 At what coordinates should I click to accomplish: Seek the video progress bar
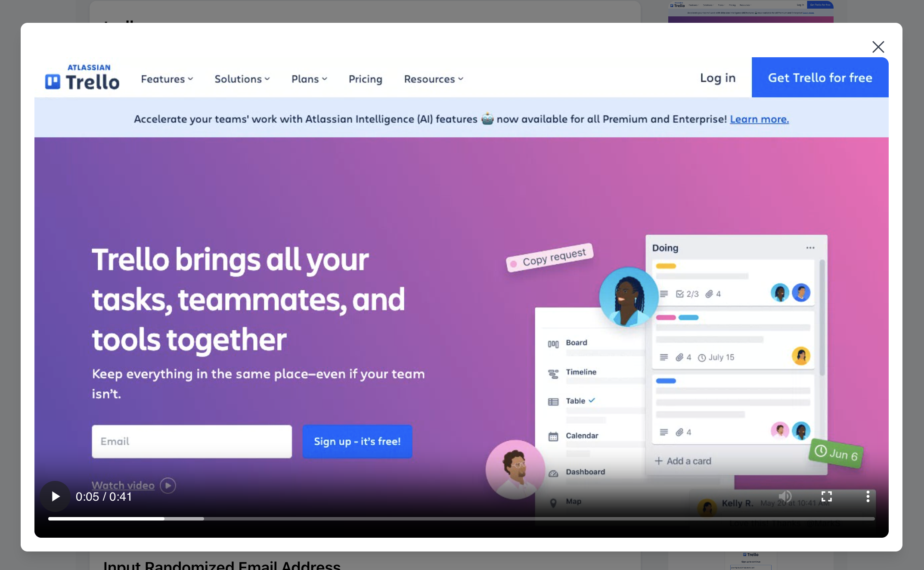tap(461, 519)
